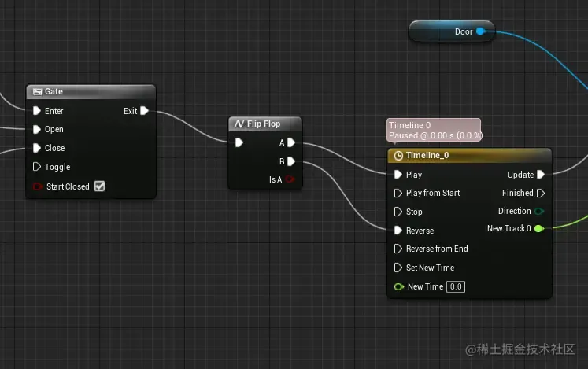
Task: Select the Timeline_0 node header
Action: (x=469, y=156)
